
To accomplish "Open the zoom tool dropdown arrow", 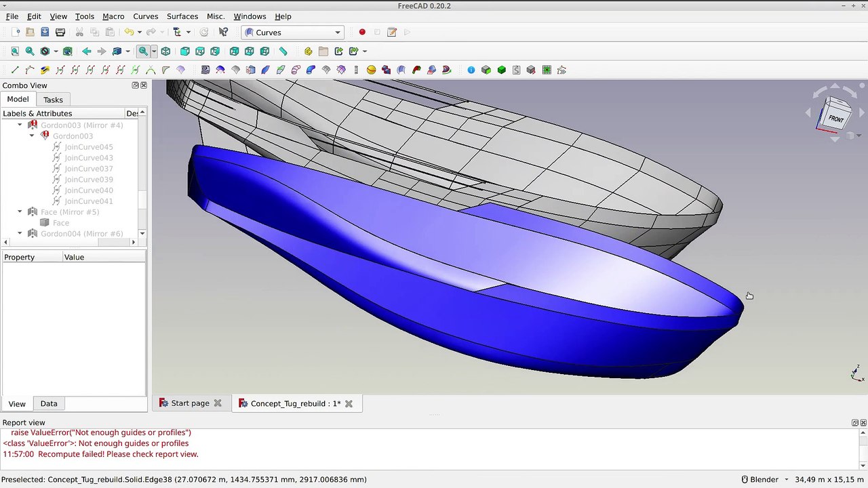I will [154, 51].
